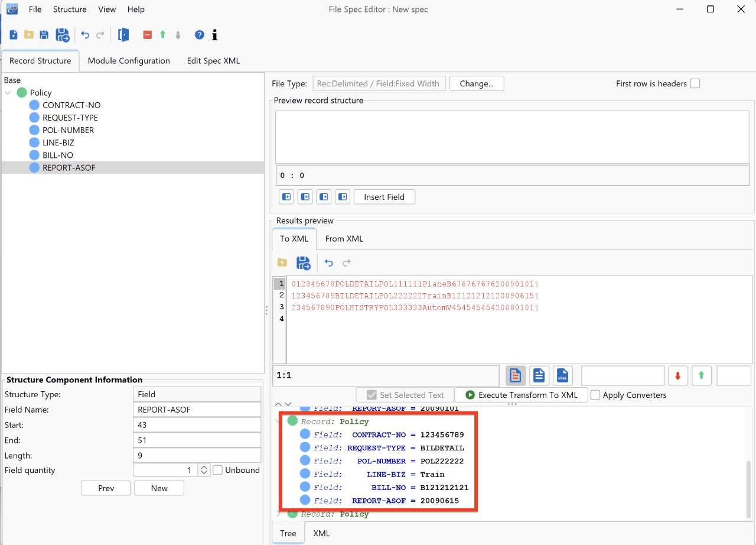Select the blue plain document view icon

(539, 375)
